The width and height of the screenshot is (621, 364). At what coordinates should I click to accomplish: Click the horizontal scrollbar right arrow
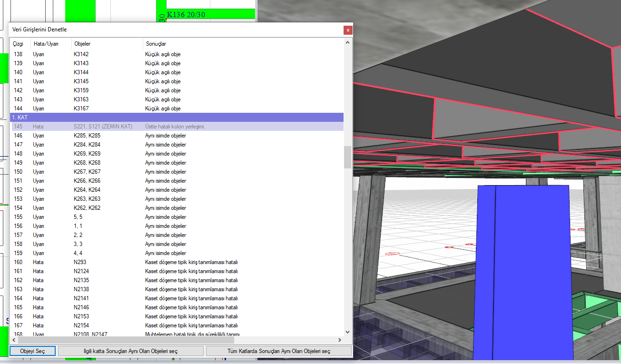click(339, 340)
